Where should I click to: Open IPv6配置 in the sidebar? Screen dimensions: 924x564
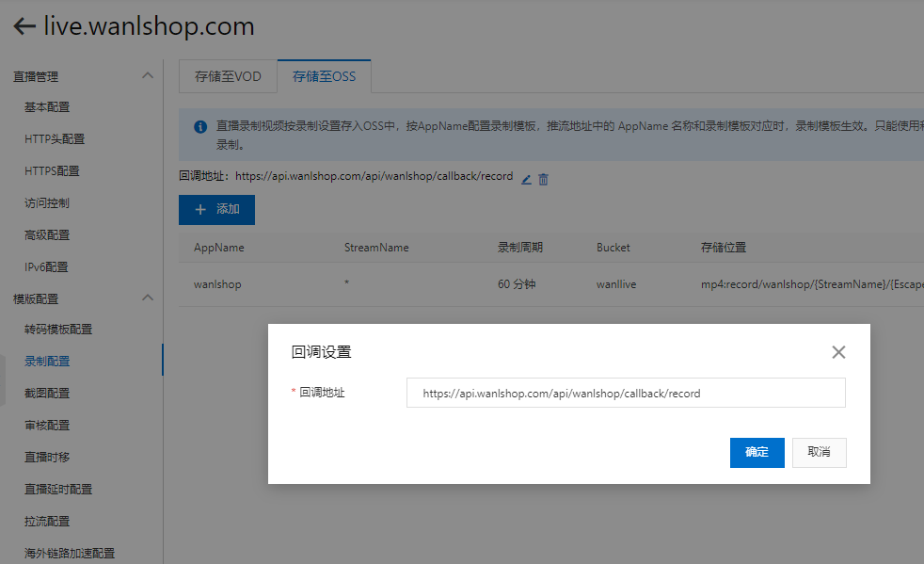point(46,266)
